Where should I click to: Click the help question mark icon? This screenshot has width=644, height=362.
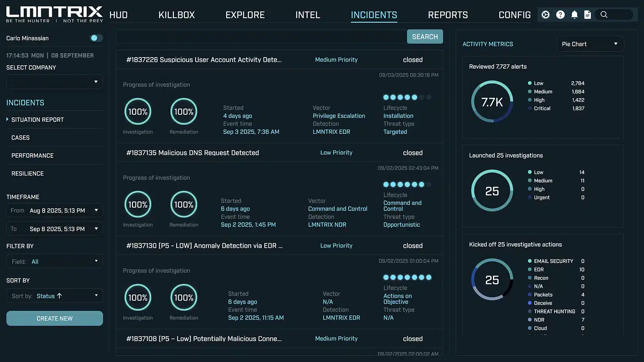coord(560,15)
